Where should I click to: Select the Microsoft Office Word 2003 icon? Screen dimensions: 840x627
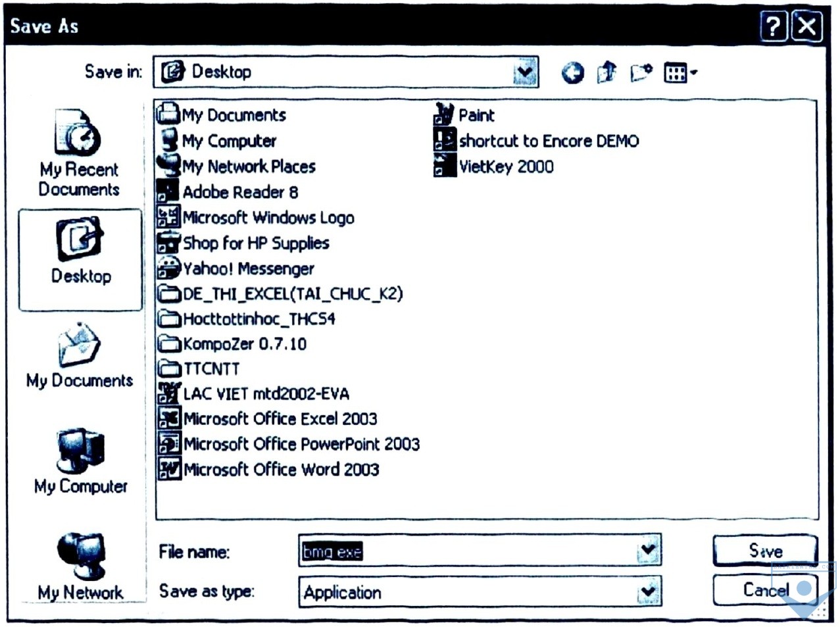click(x=169, y=469)
